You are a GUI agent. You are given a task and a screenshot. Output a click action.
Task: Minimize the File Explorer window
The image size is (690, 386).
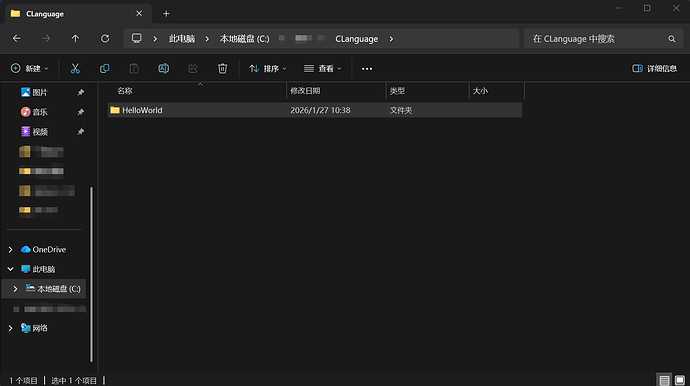(619, 8)
